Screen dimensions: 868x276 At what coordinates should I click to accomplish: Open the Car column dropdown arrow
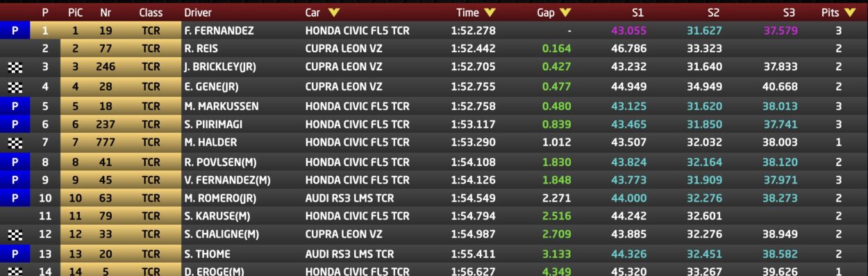334,13
